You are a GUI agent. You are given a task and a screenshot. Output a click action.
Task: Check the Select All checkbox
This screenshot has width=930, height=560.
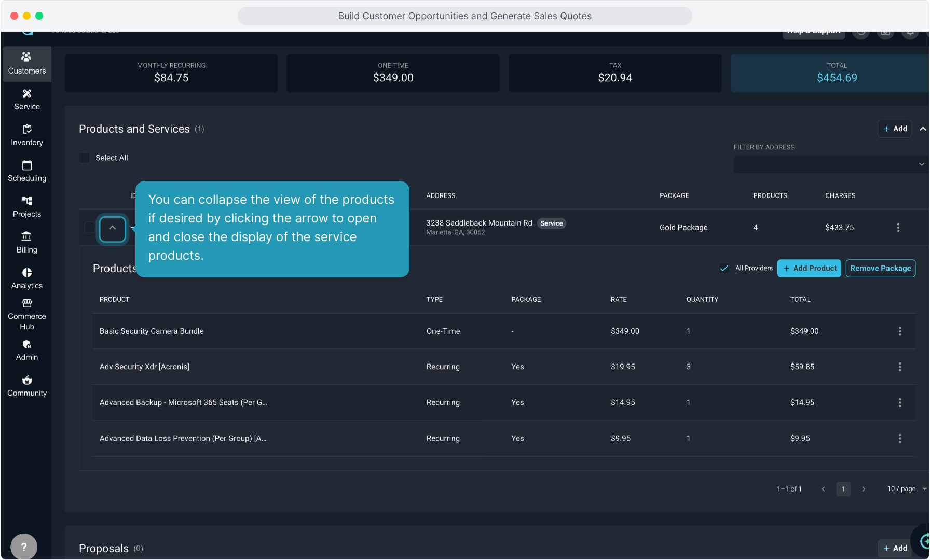[85, 158]
